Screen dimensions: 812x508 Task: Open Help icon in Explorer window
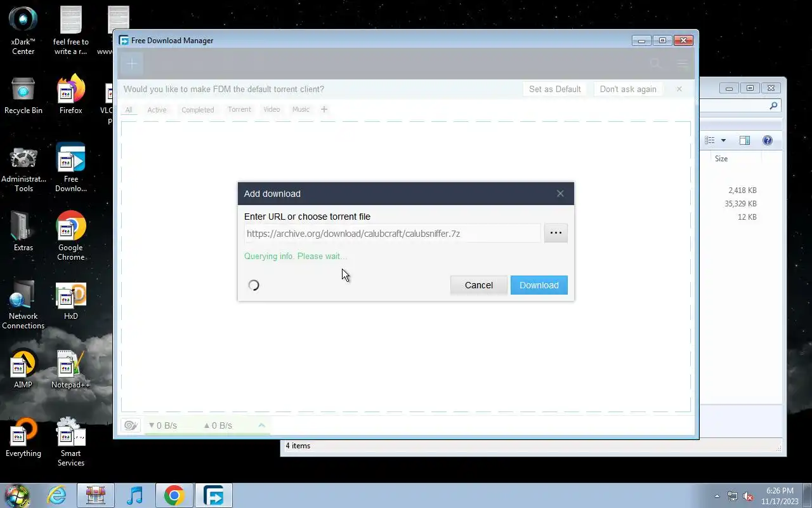point(767,140)
